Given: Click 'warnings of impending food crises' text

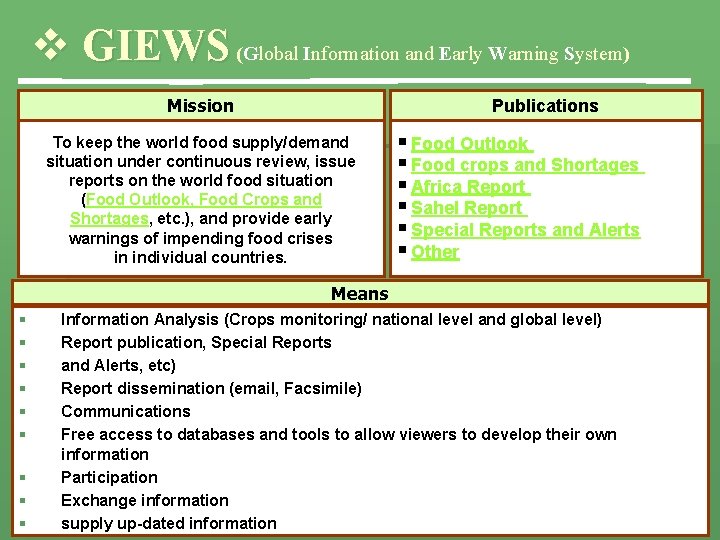Looking at the screenshot, I should (201, 238).
